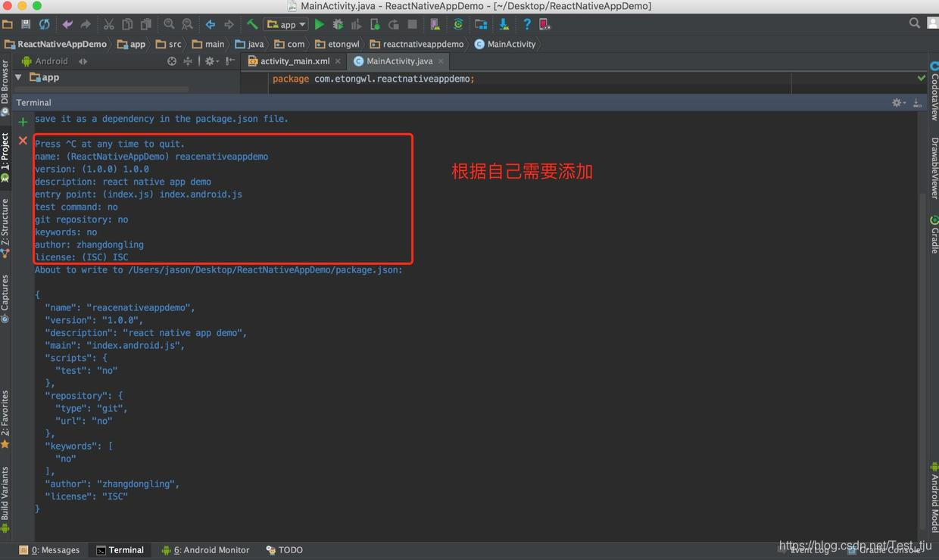Click the MainActivity breadcrumb class
Viewport: 939px width, 560px height.
(x=505, y=44)
